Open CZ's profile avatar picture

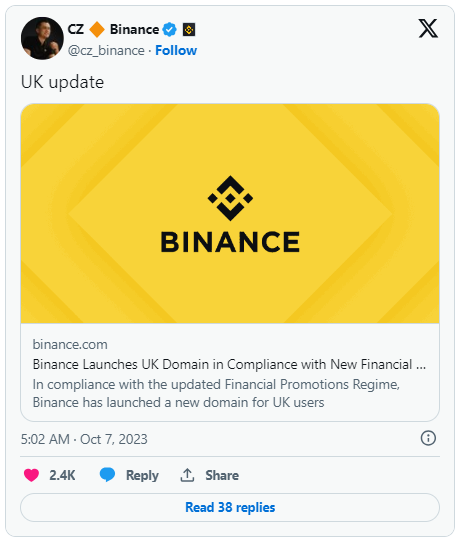point(42,38)
